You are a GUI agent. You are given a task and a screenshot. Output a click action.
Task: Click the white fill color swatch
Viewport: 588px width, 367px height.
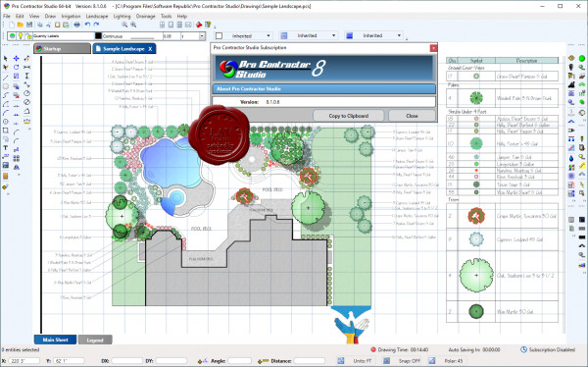219,35
